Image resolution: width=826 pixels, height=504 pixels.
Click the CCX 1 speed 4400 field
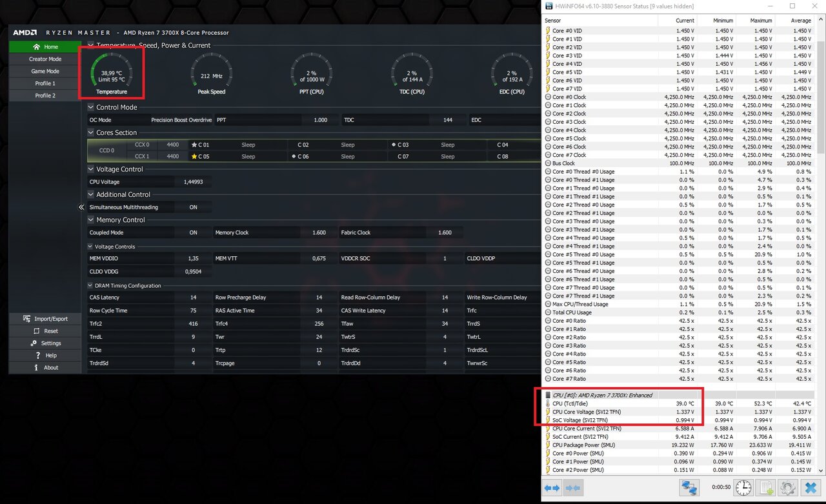pos(173,157)
